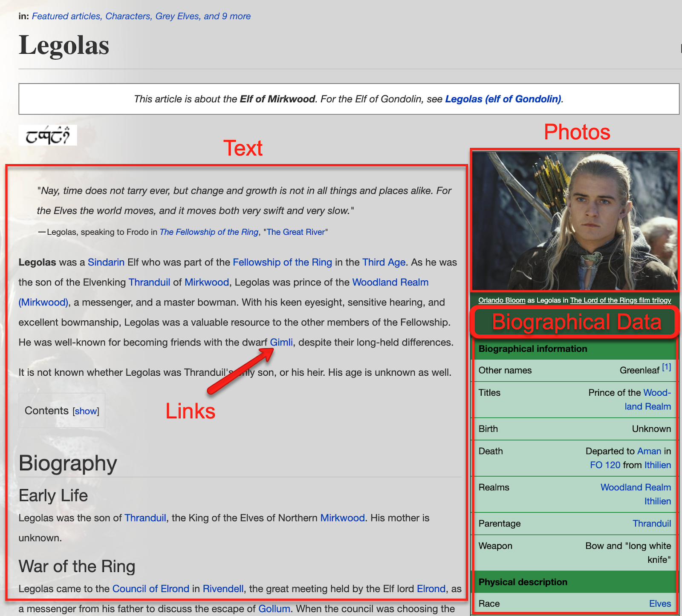Viewport: 682px width, 616px height.
Task: Open the 'Featured articles' category link
Action: point(66,16)
